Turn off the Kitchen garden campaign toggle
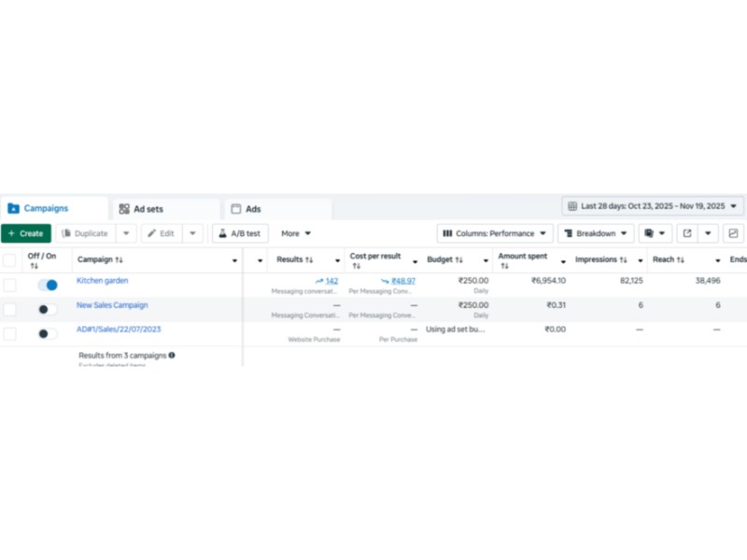Image resolution: width=747 pixels, height=560 pixels. coord(48,285)
